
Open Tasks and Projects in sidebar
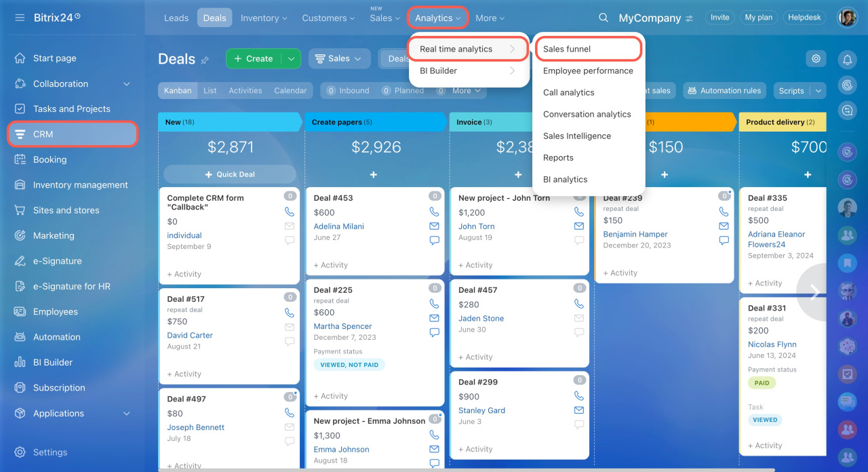[x=72, y=109]
